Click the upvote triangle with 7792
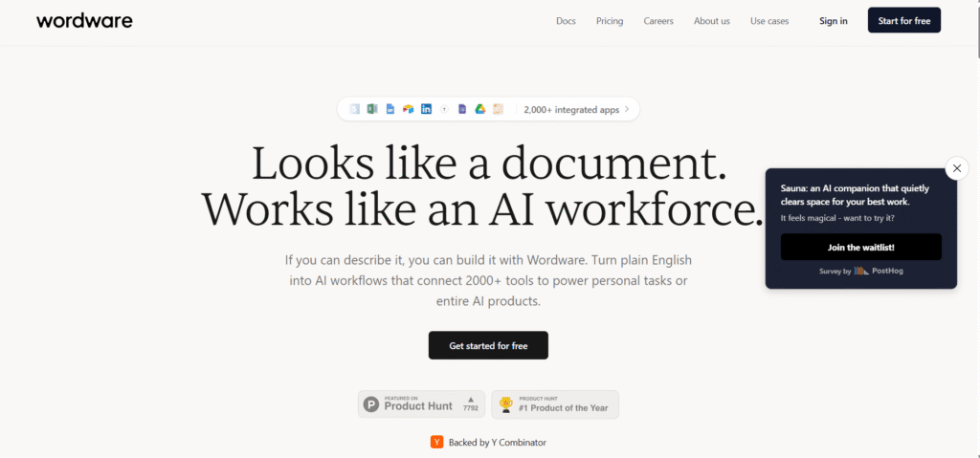980x458 pixels. coord(471,403)
